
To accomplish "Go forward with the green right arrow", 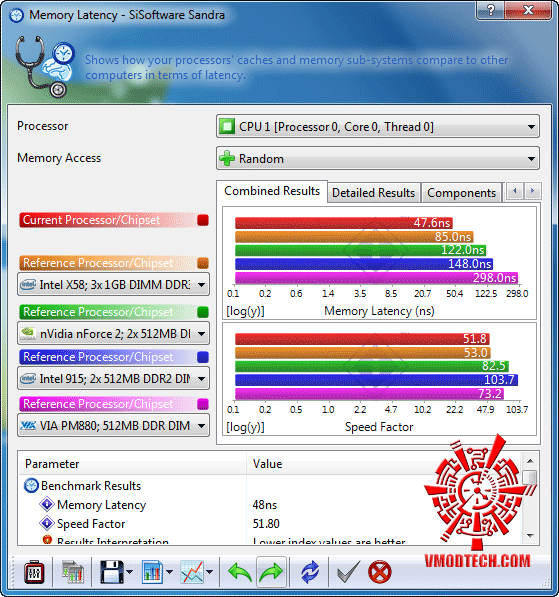I will coord(271,572).
